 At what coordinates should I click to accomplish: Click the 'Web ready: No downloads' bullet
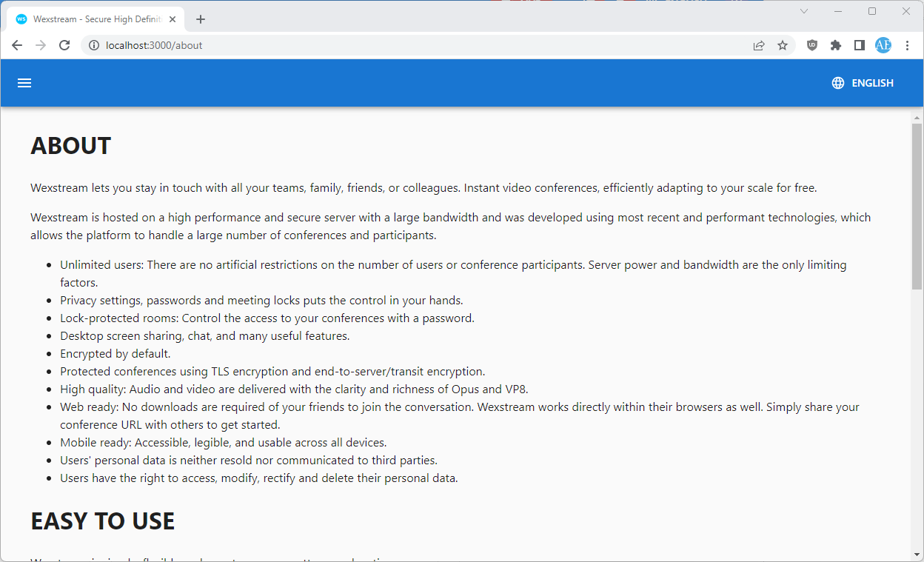pyautogui.click(x=460, y=416)
